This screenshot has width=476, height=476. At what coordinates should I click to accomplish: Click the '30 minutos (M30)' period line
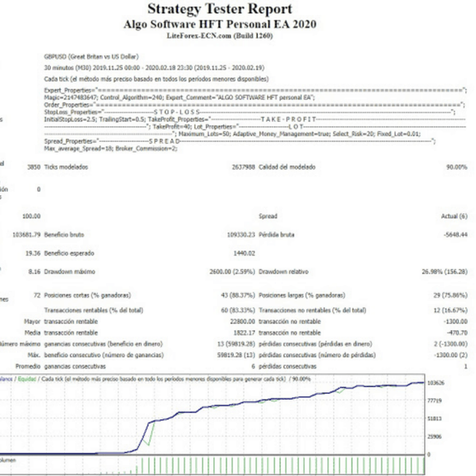point(154,67)
